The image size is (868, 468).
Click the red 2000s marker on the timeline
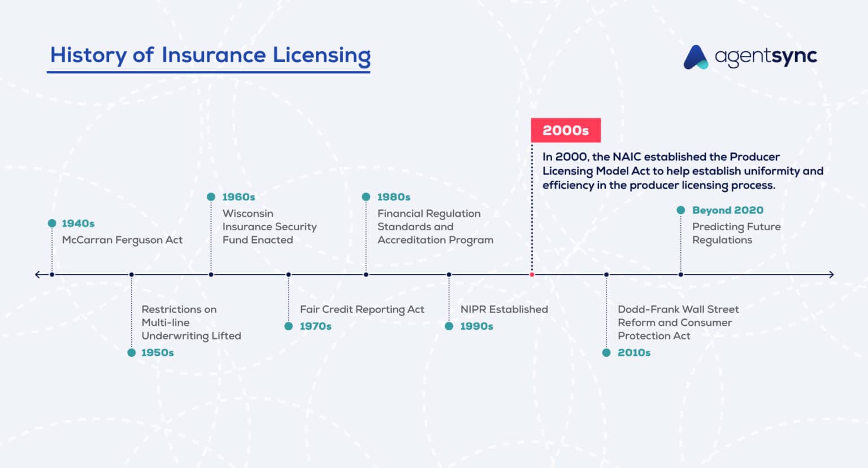pyautogui.click(x=532, y=274)
